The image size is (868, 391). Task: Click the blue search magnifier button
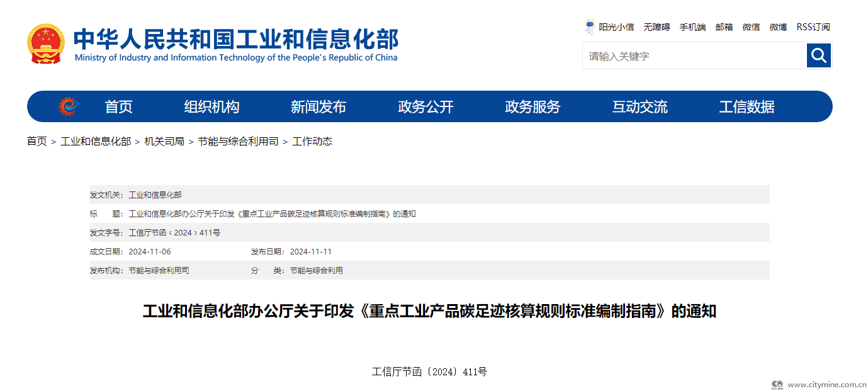pyautogui.click(x=818, y=56)
